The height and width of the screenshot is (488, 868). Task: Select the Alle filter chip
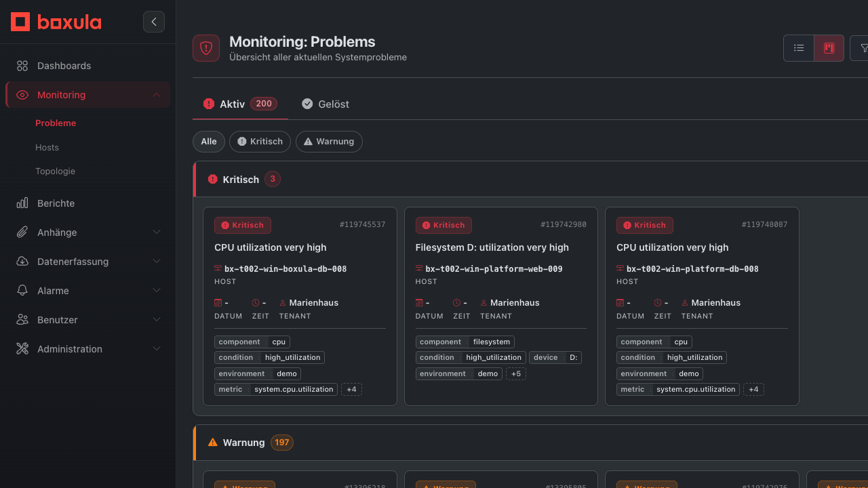[209, 142]
